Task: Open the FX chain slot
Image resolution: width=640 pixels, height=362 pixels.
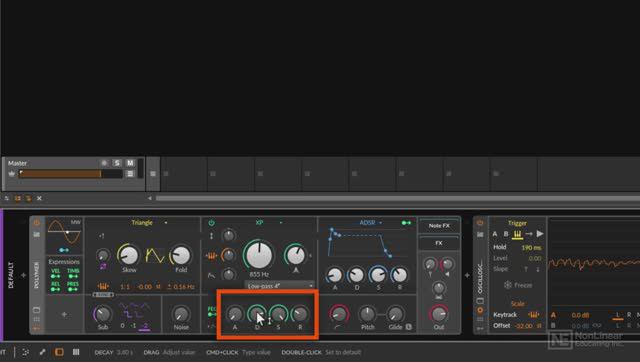Action: point(439,243)
